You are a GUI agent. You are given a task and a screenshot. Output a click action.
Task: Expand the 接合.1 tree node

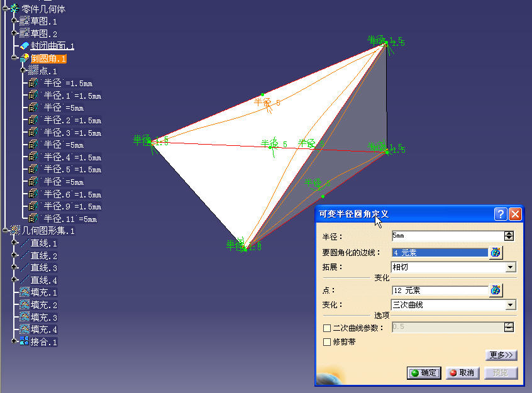click(14, 341)
